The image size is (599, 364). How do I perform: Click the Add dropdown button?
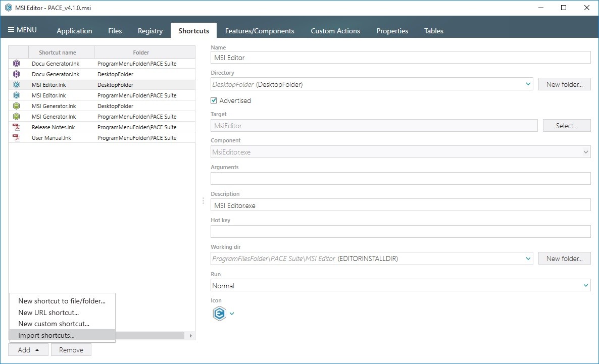coord(28,350)
